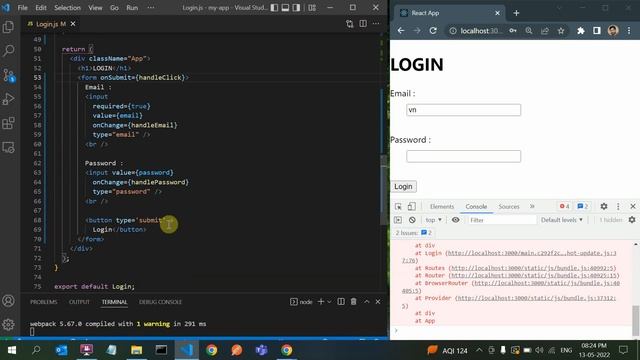Open the Search view in VS Code
The image size is (640, 360).
(8, 51)
